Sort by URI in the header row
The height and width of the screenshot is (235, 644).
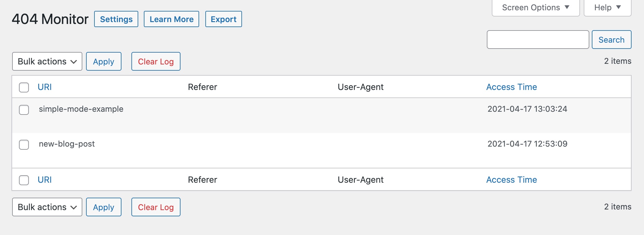point(45,87)
